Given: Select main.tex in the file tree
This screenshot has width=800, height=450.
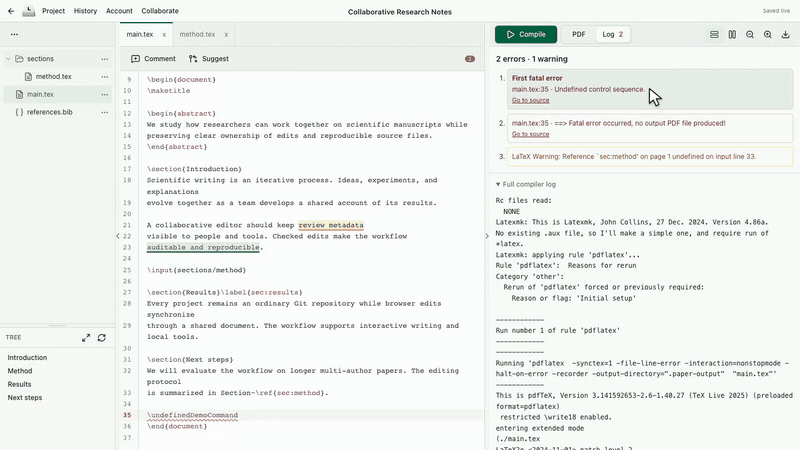Looking at the screenshot, I should pos(40,94).
